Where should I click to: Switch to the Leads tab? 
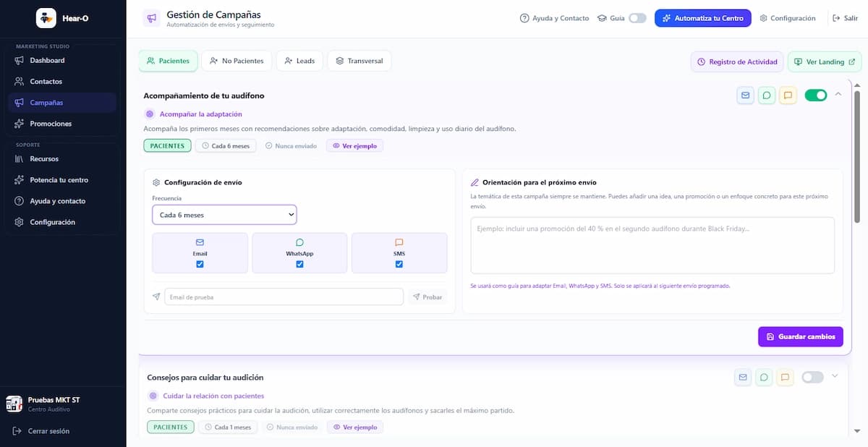pos(299,61)
